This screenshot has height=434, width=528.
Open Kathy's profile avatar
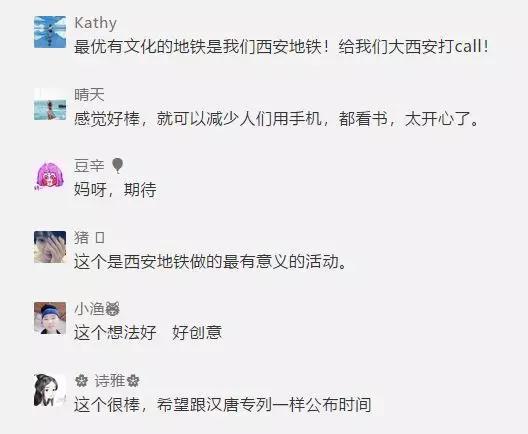click(x=50, y=32)
